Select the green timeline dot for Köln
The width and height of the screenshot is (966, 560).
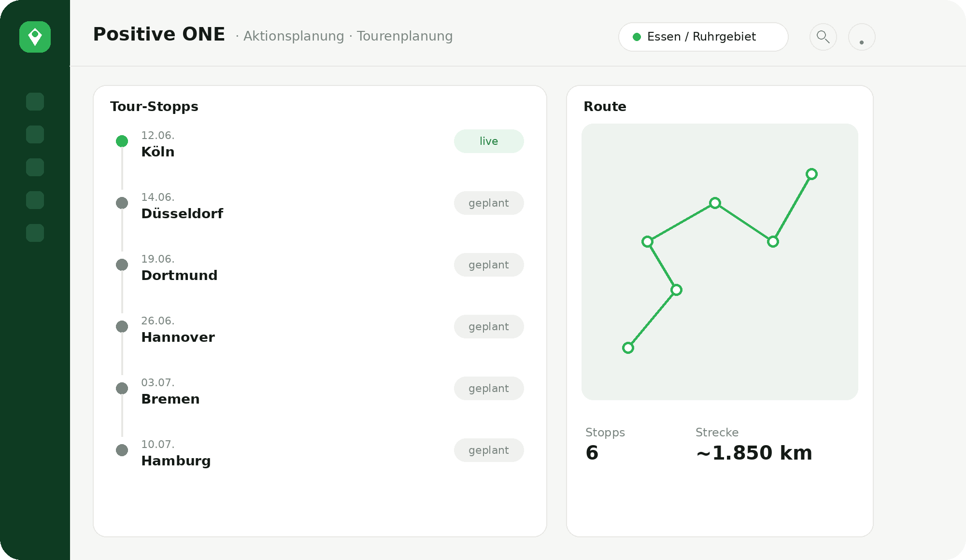tap(122, 141)
